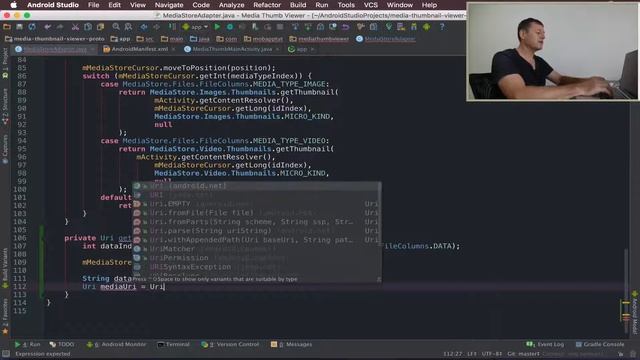
Task: Open the Terminal tool window
Action: (173, 344)
